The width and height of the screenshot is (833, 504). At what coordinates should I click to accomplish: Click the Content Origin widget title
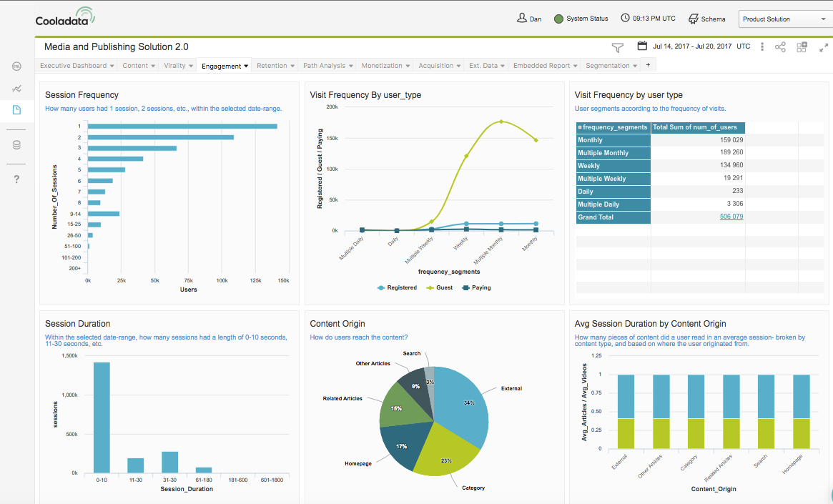click(337, 324)
